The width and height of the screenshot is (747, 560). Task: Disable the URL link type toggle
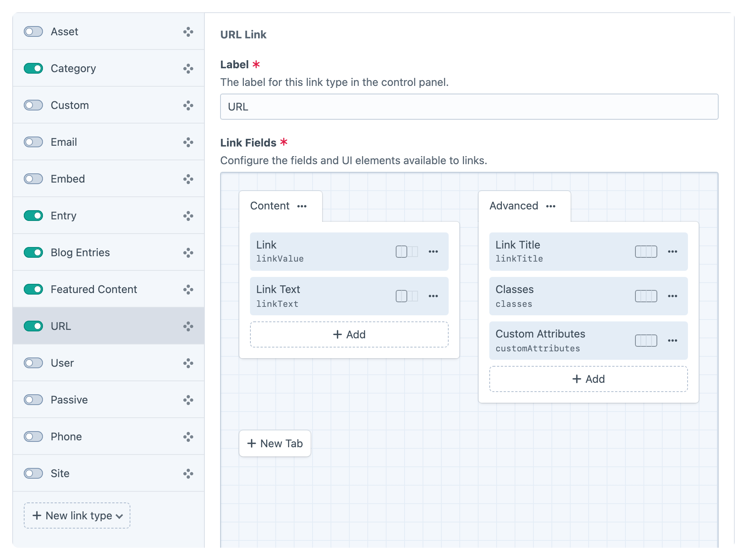[33, 326]
